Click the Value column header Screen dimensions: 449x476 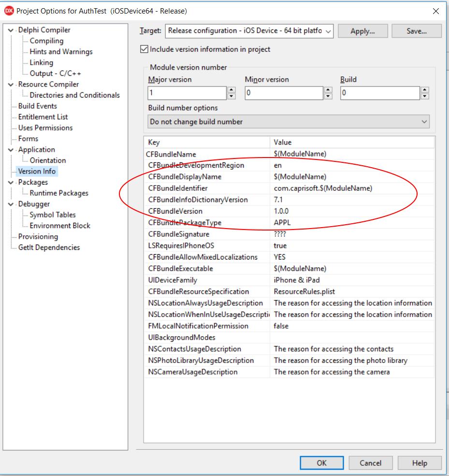[352, 143]
